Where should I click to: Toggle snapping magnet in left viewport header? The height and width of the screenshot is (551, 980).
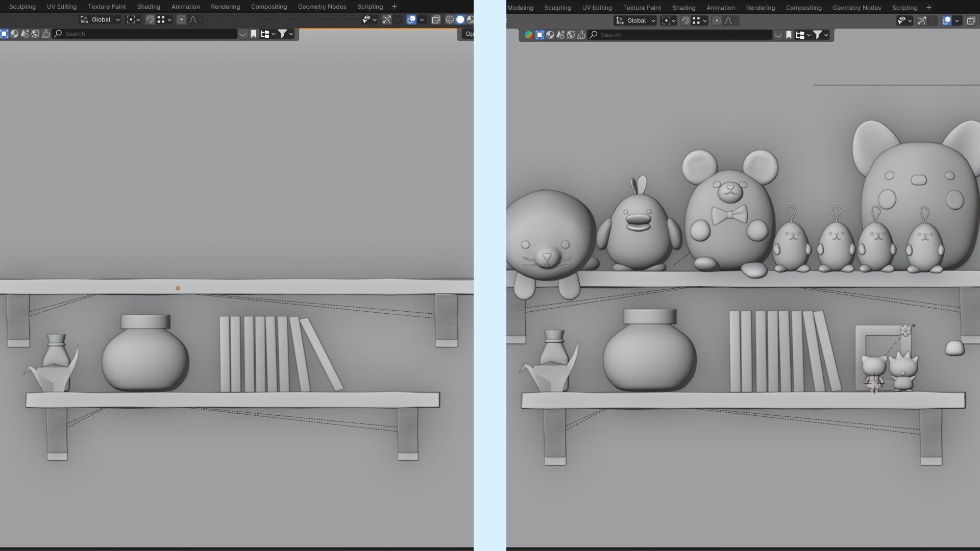[x=150, y=19]
